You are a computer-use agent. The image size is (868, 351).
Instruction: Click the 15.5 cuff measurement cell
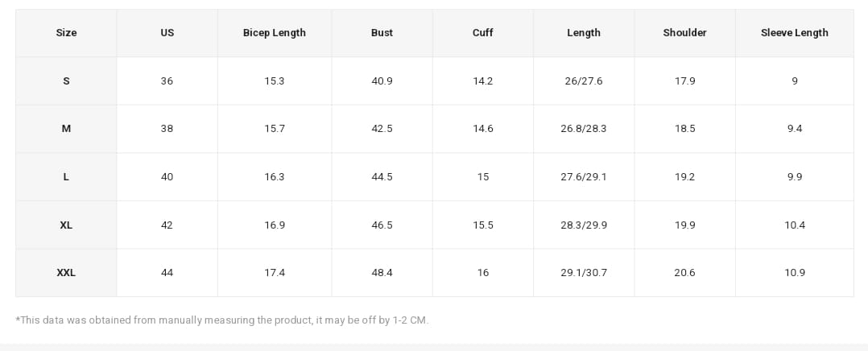pyautogui.click(x=482, y=225)
